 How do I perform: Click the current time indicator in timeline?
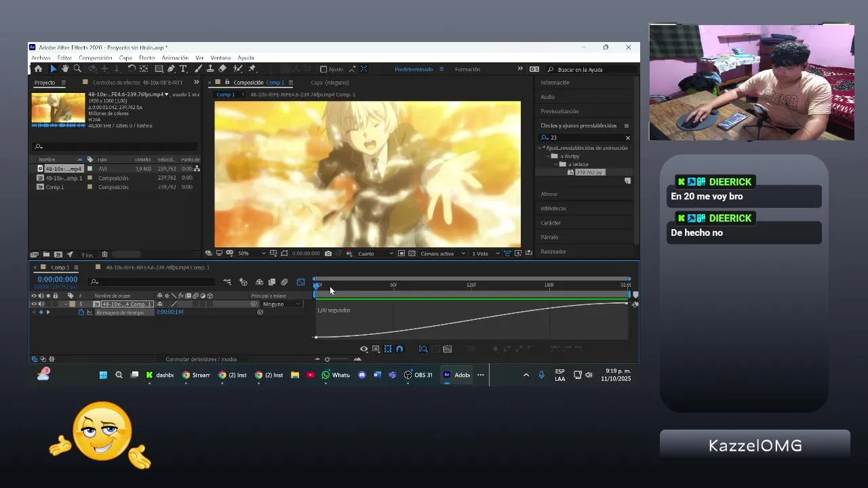[x=316, y=285]
